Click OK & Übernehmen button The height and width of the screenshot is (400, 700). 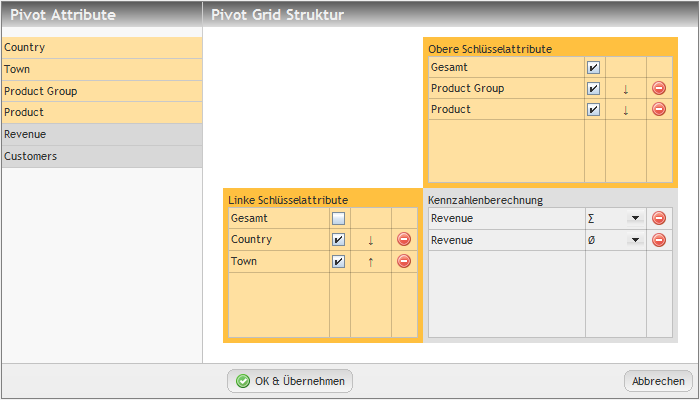coord(290,381)
